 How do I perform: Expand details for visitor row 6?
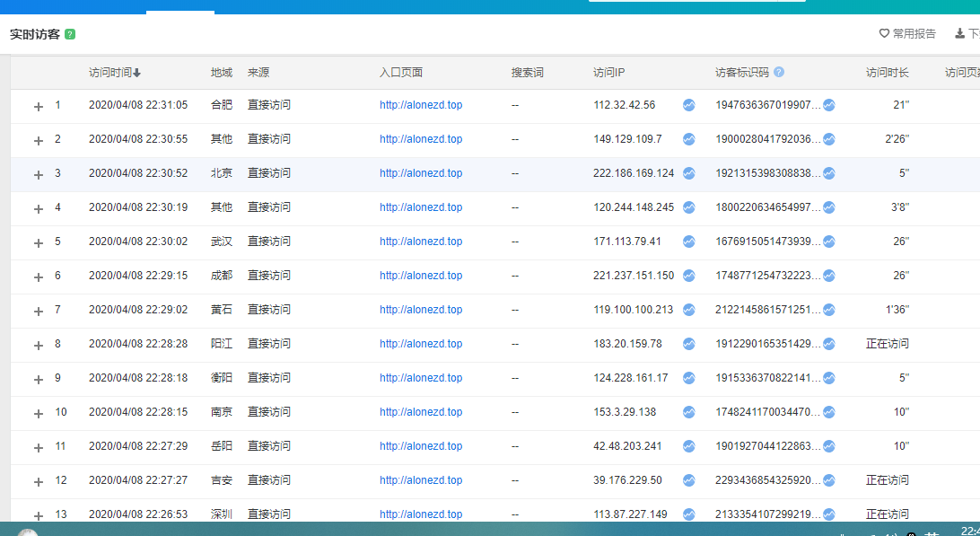[x=38, y=277]
